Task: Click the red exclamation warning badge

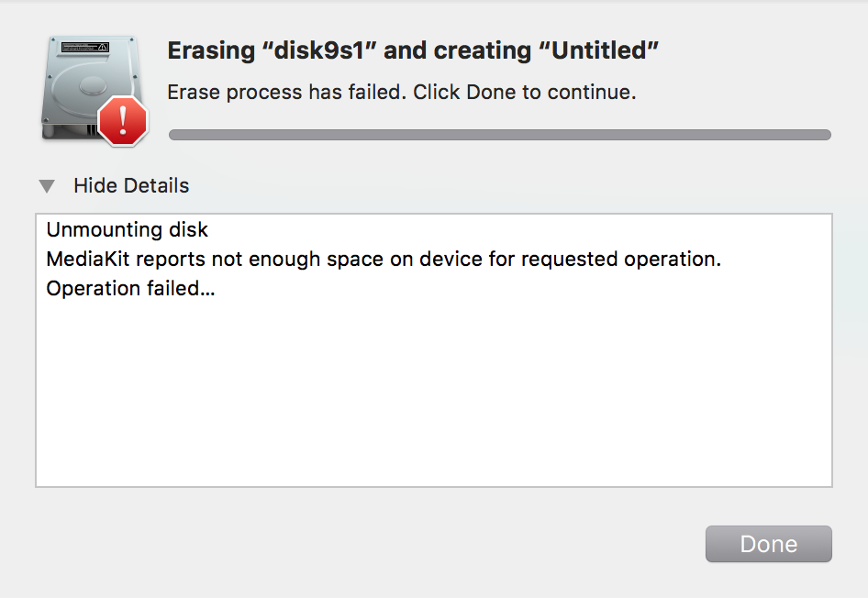Action: click(x=123, y=120)
